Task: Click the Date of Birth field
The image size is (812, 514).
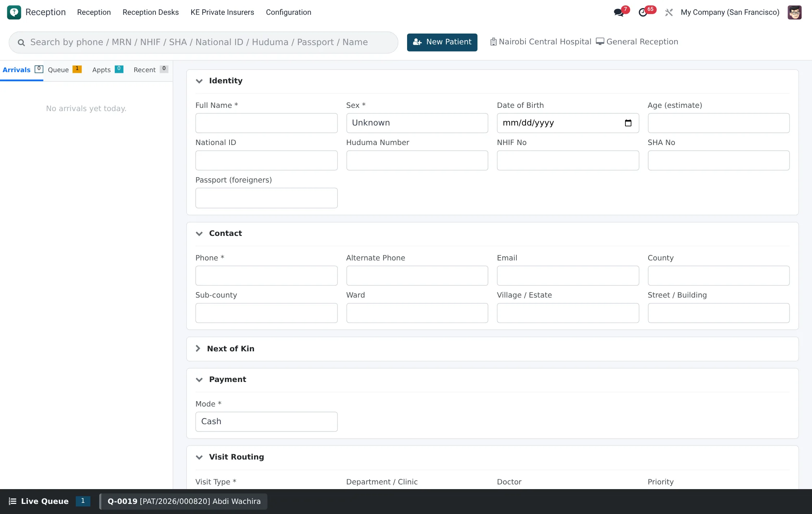Action: pyautogui.click(x=568, y=123)
